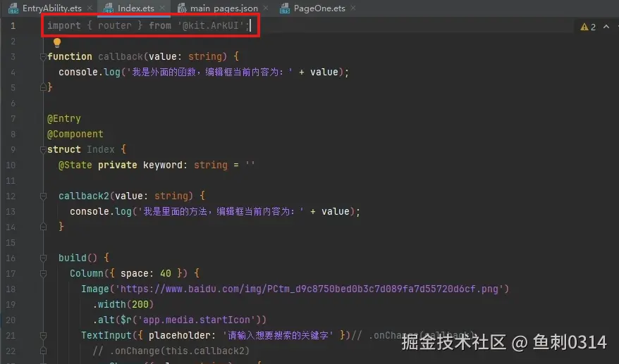Click the 'build()' method name
Viewport: 619px width, 364px height.
point(78,258)
